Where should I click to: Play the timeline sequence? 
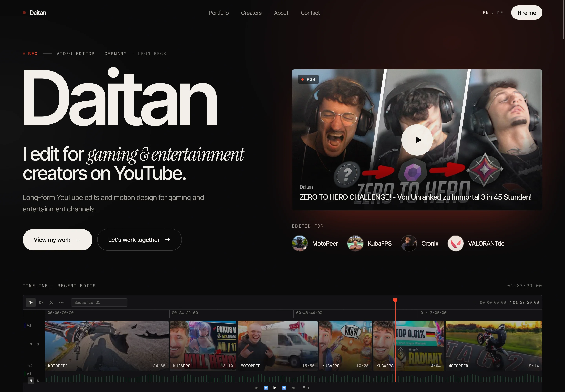pos(275,387)
